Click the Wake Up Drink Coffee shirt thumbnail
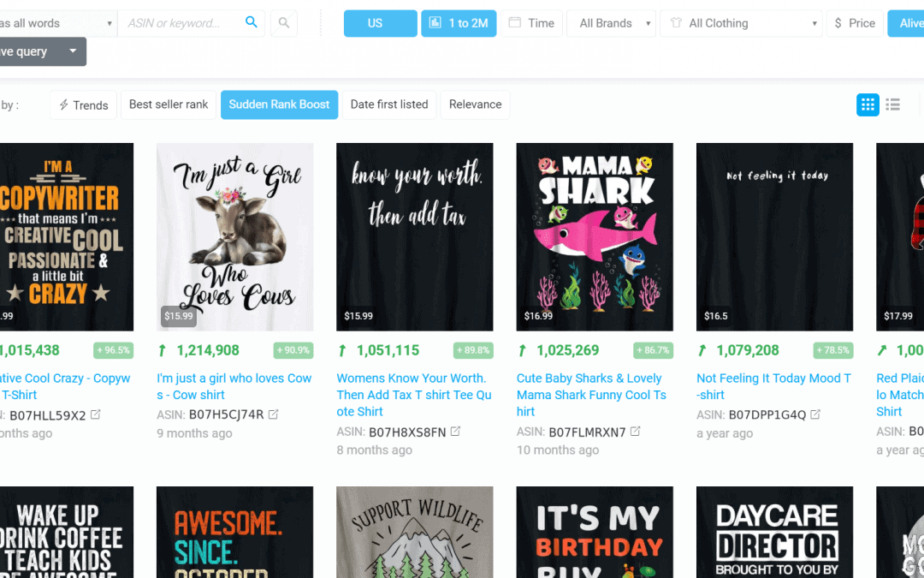The height and width of the screenshot is (578, 924). click(67, 532)
